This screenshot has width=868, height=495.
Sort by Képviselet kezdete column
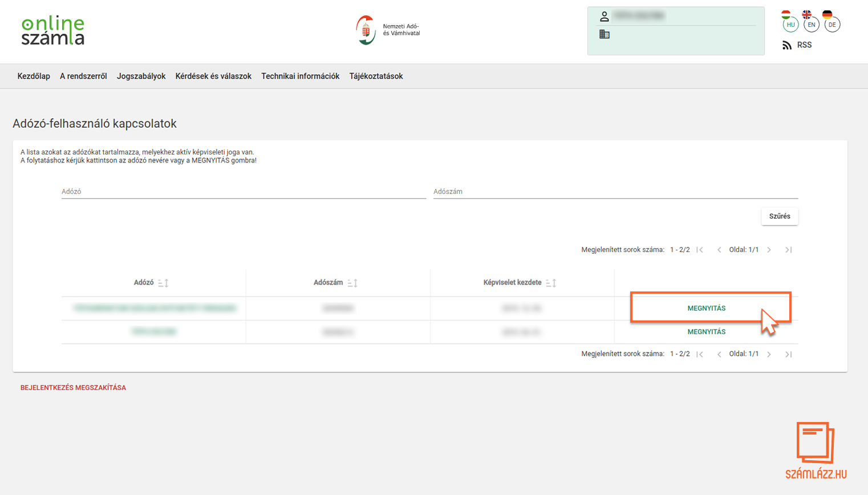tap(551, 283)
